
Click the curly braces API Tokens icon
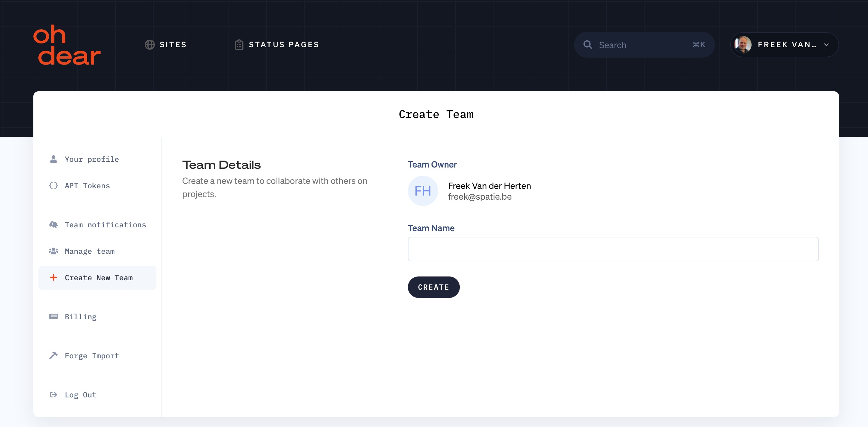point(53,185)
